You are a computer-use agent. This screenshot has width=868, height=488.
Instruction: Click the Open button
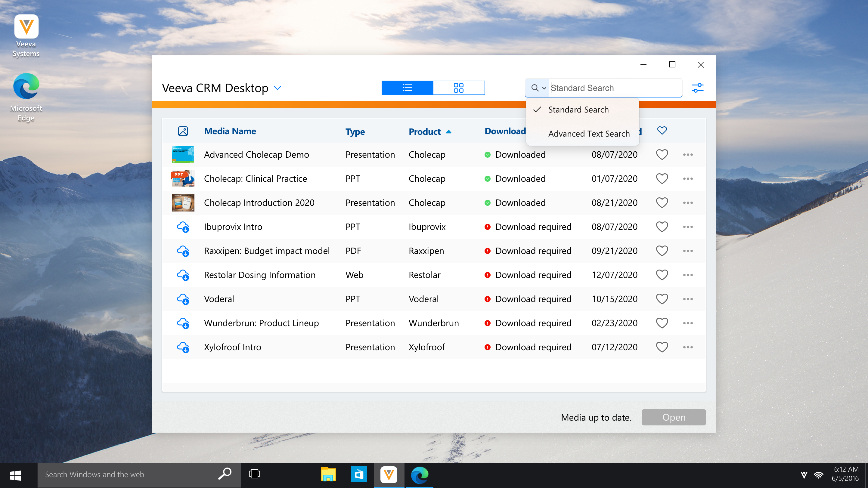[x=673, y=417]
